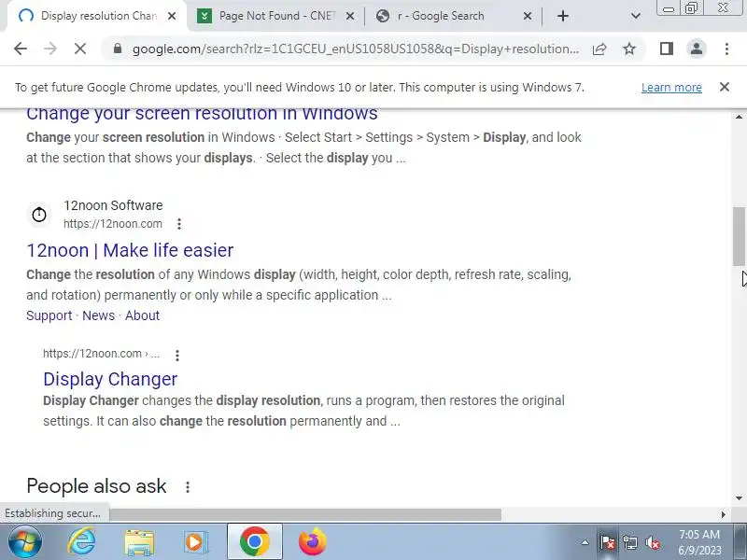
Task: Open the Display Changer result link
Action: [x=110, y=379]
